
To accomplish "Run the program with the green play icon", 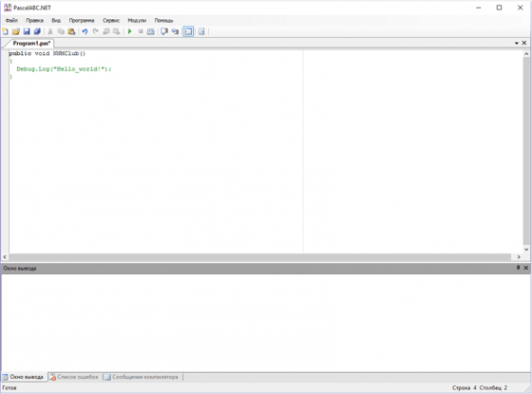I will pyautogui.click(x=129, y=31).
